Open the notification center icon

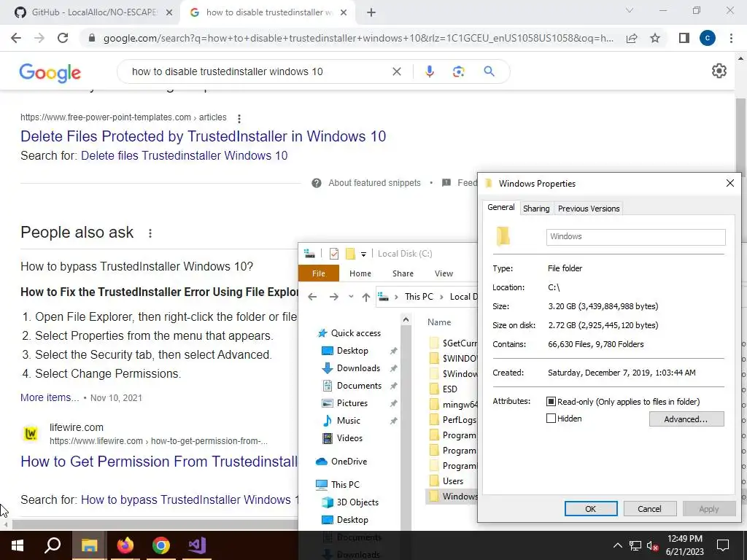(723, 545)
